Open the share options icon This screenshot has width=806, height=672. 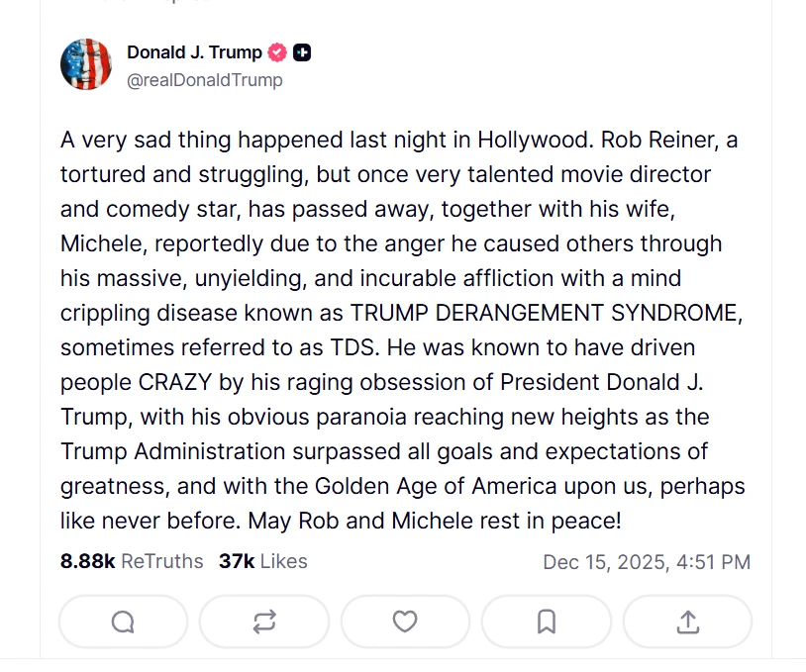tap(687, 622)
